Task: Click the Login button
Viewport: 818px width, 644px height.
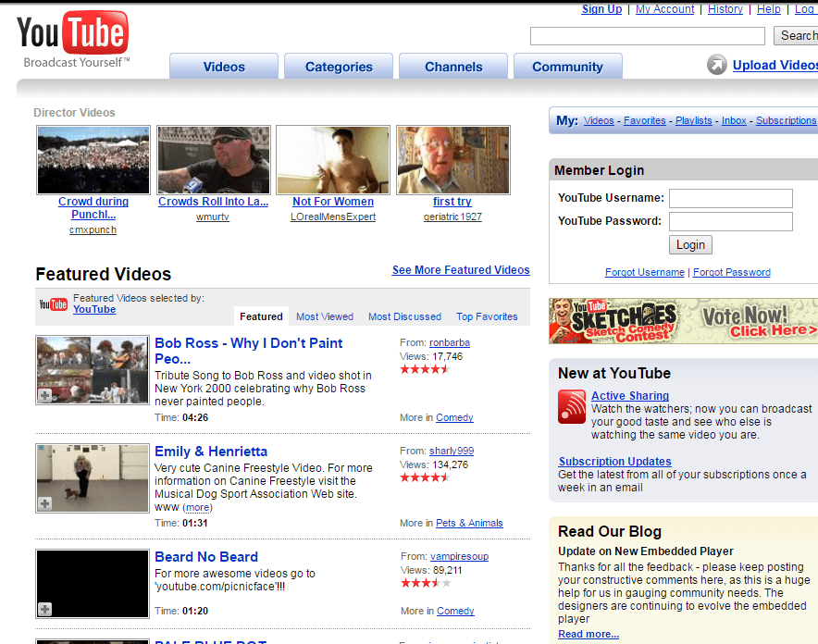Action: coord(690,244)
